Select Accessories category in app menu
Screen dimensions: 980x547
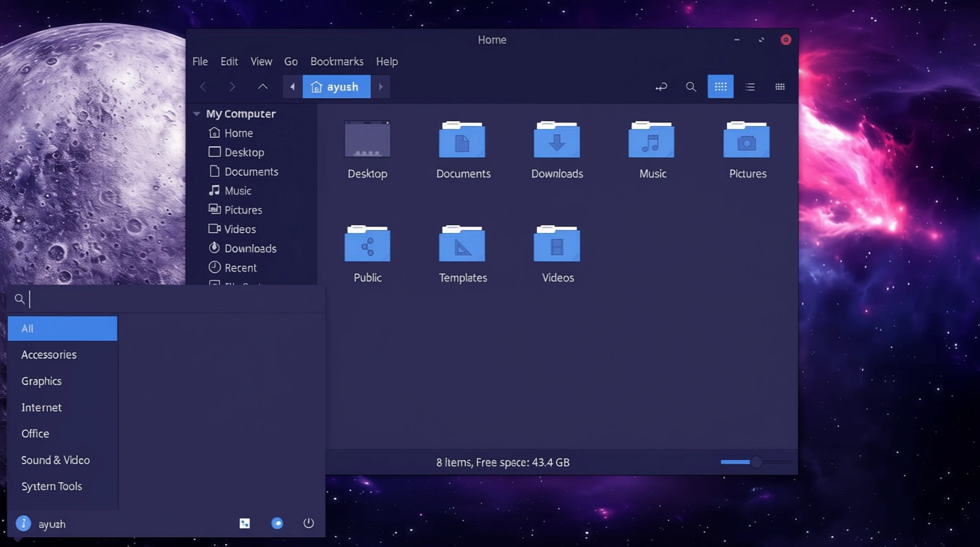click(49, 355)
